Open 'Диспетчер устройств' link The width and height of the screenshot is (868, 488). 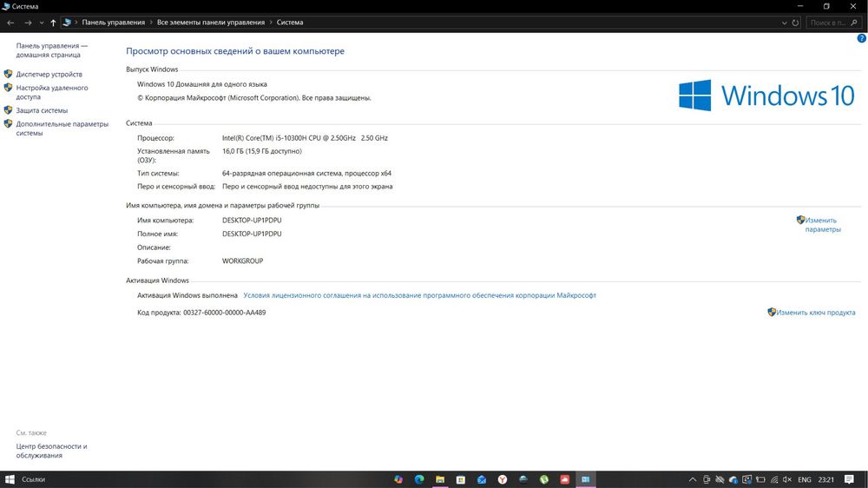pos(49,74)
